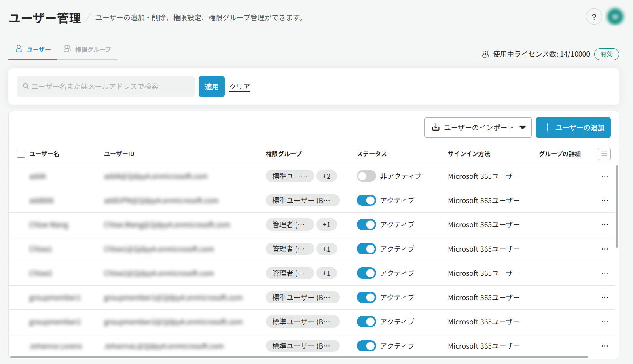
Task: Open the column settings list icon
Action: point(604,154)
